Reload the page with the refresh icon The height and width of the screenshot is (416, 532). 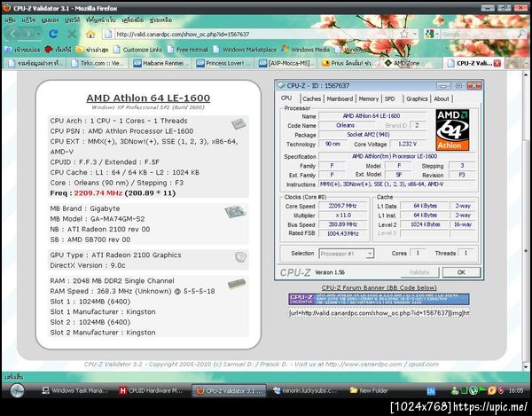coord(53,34)
